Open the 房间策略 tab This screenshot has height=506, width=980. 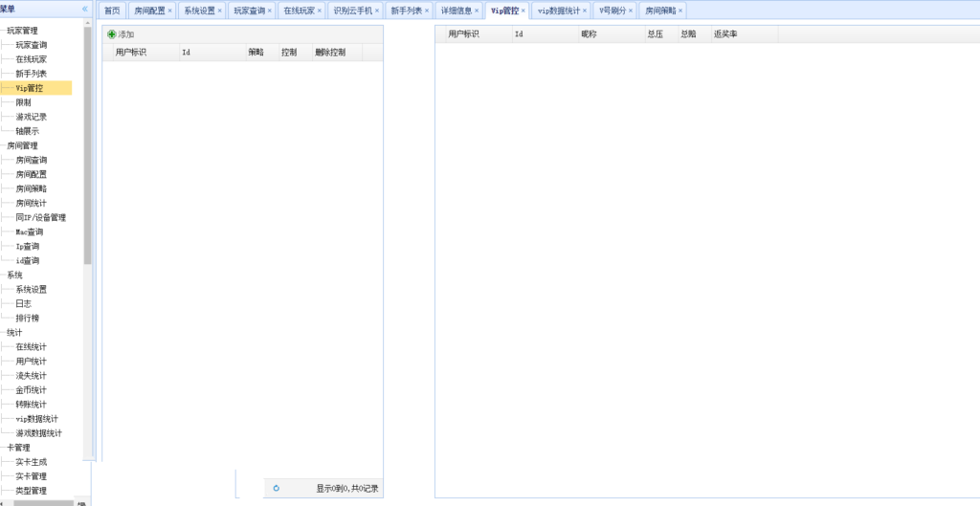coord(660,11)
